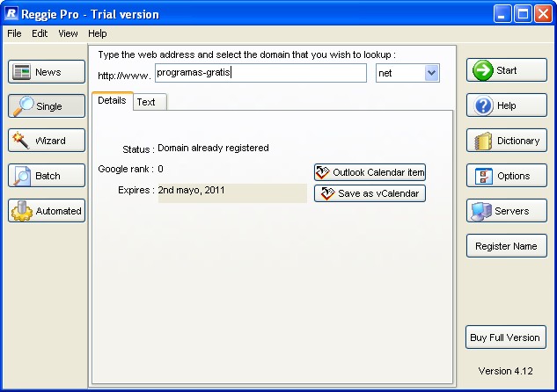Open the Help panel button
This screenshot has width=557, height=392.
tap(507, 105)
